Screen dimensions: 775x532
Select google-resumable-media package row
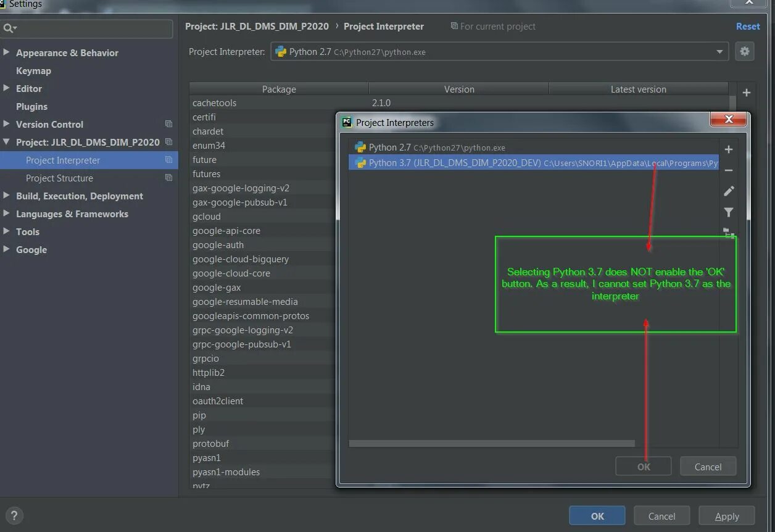tap(245, 301)
